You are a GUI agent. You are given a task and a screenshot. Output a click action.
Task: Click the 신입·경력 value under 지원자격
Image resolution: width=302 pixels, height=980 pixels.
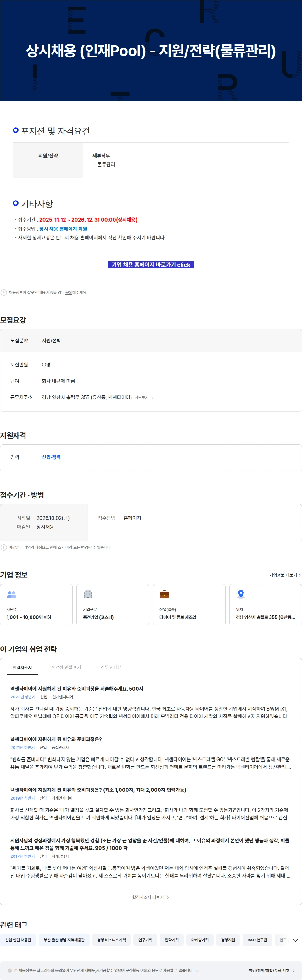[51, 457]
